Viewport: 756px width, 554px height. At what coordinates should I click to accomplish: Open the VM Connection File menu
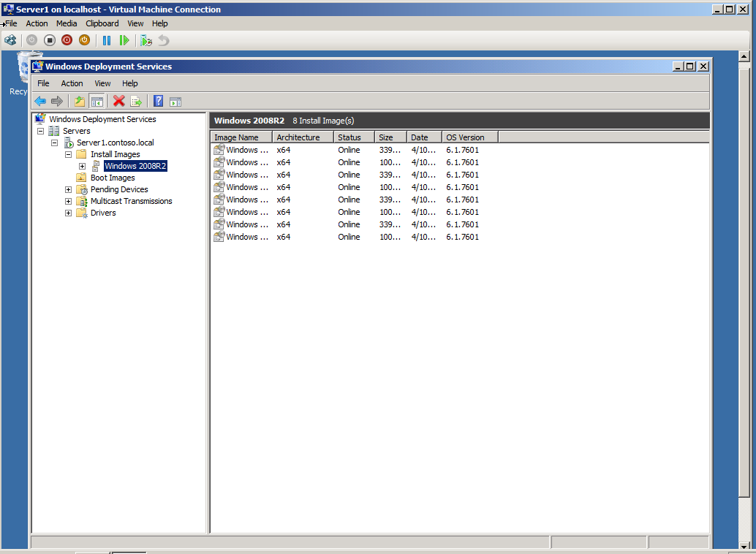(11, 23)
